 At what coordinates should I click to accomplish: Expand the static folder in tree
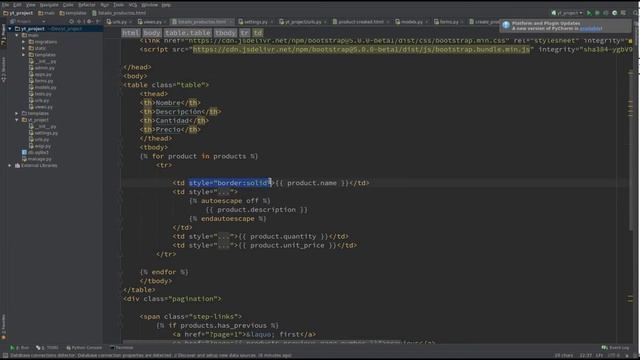(24, 48)
